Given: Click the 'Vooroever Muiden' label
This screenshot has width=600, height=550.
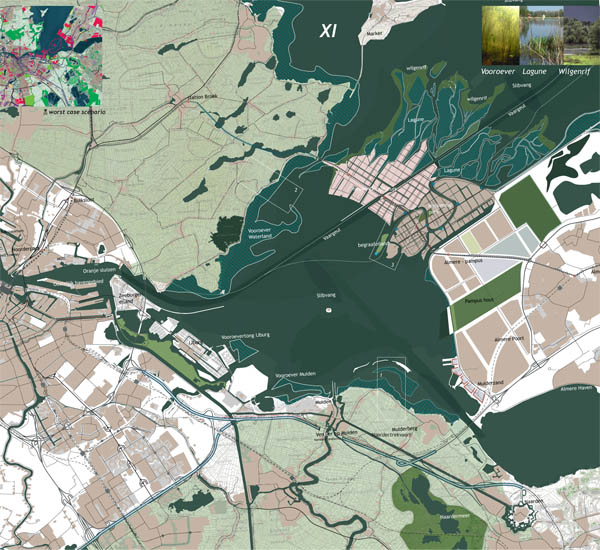Looking at the screenshot, I should 293,375.
